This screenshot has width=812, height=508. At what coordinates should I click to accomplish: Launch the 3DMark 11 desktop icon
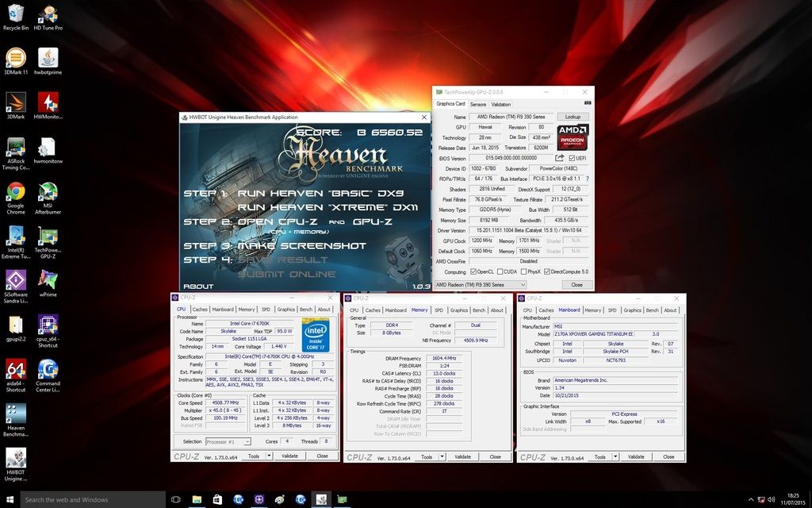16,61
